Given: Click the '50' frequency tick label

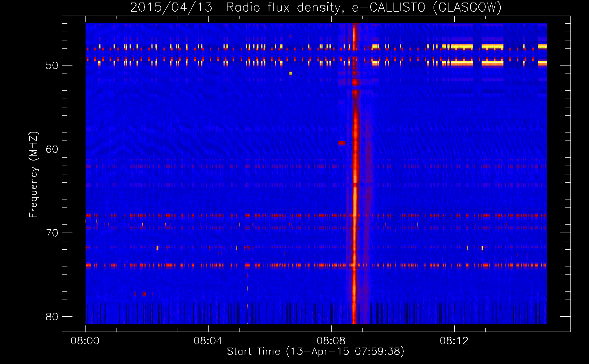Looking at the screenshot, I should point(52,66).
